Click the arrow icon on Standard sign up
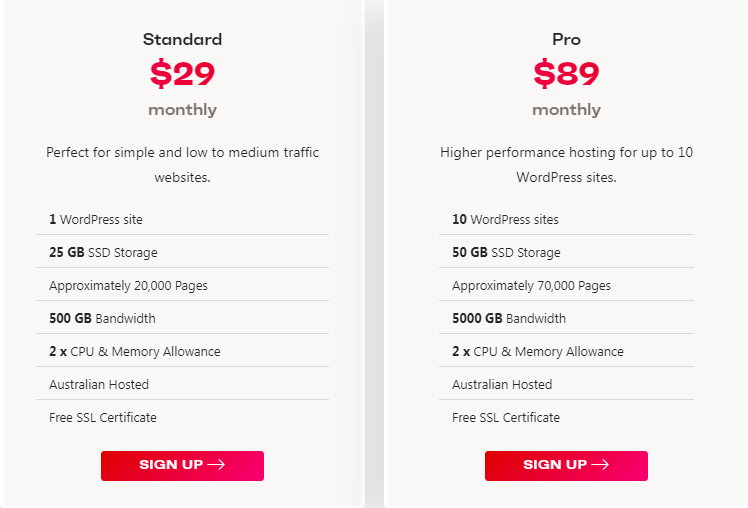The height and width of the screenshot is (508, 748). click(x=216, y=465)
